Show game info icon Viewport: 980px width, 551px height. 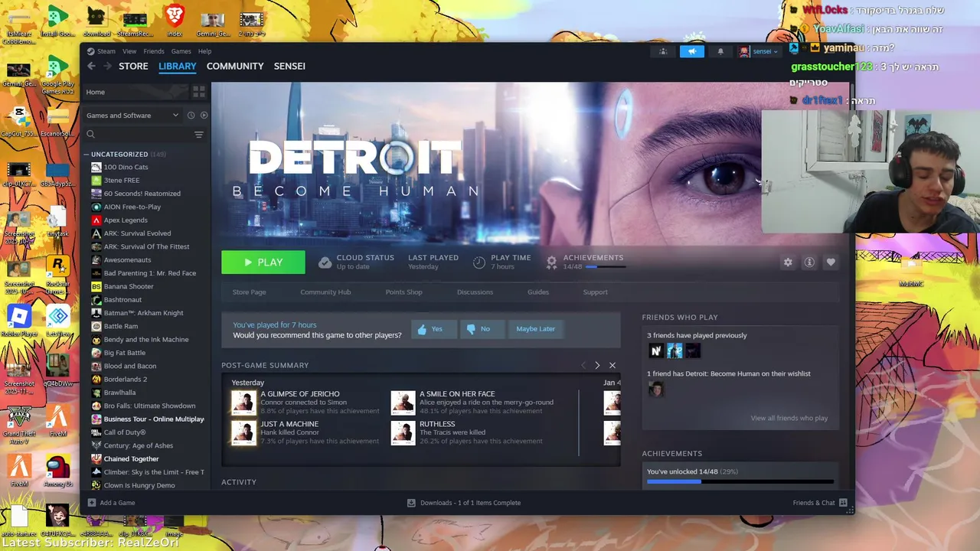point(809,262)
